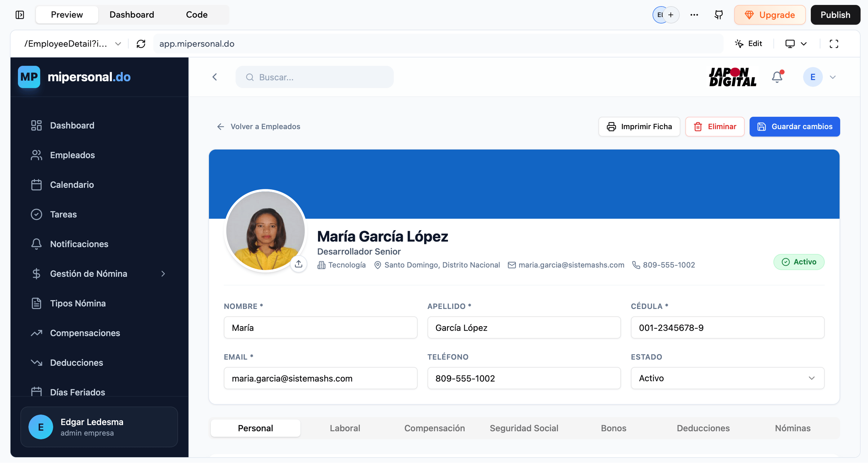This screenshot has height=464, width=868.
Task: Click the Eliminar button
Action: pyautogui.click(x=715, y=127)
